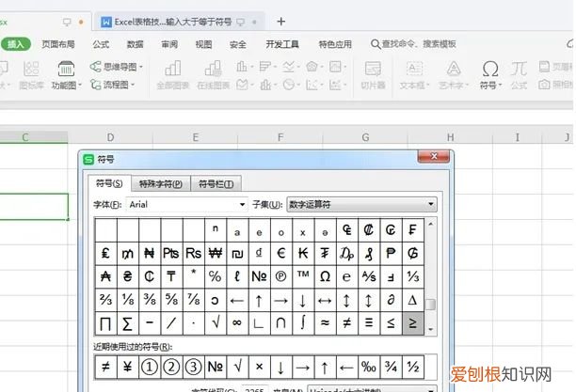Open 思维导图 mind map menu
The width and height of the screenshot is (576, 392).
[116, 67]
